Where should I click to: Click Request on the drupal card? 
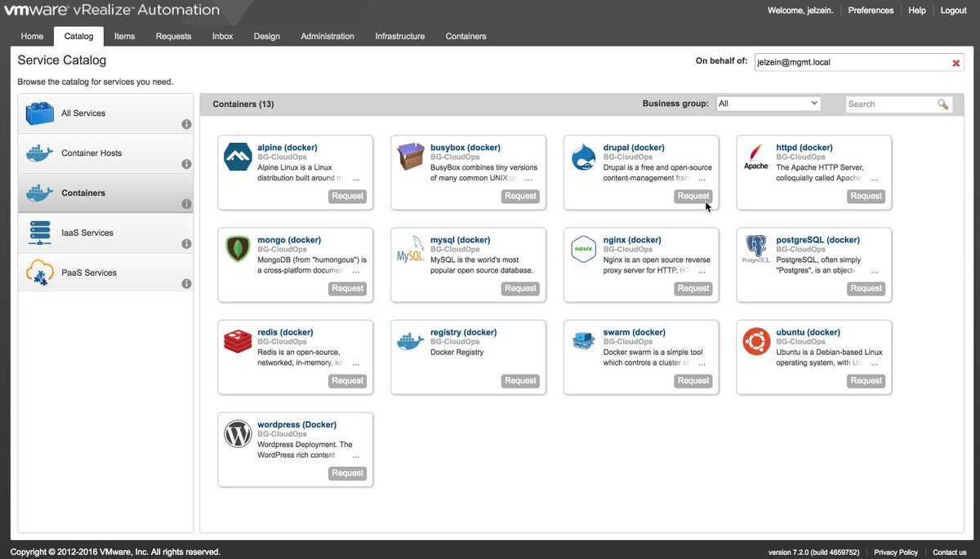(x=693, y=196)
